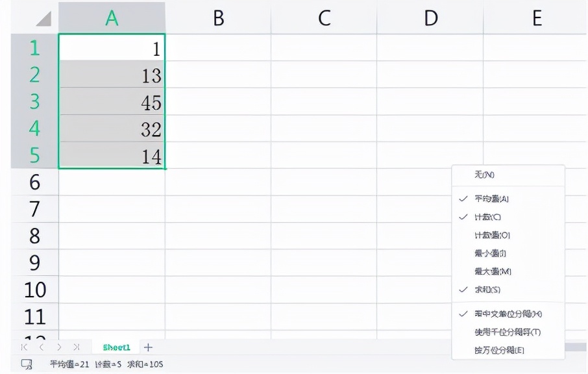Select column B header
This screenshot has width=588, height=374.
pos(218,18)
